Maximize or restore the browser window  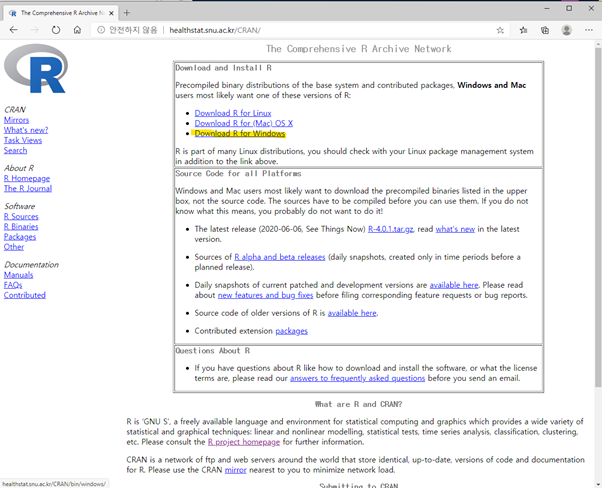click(x=569, y=8)
